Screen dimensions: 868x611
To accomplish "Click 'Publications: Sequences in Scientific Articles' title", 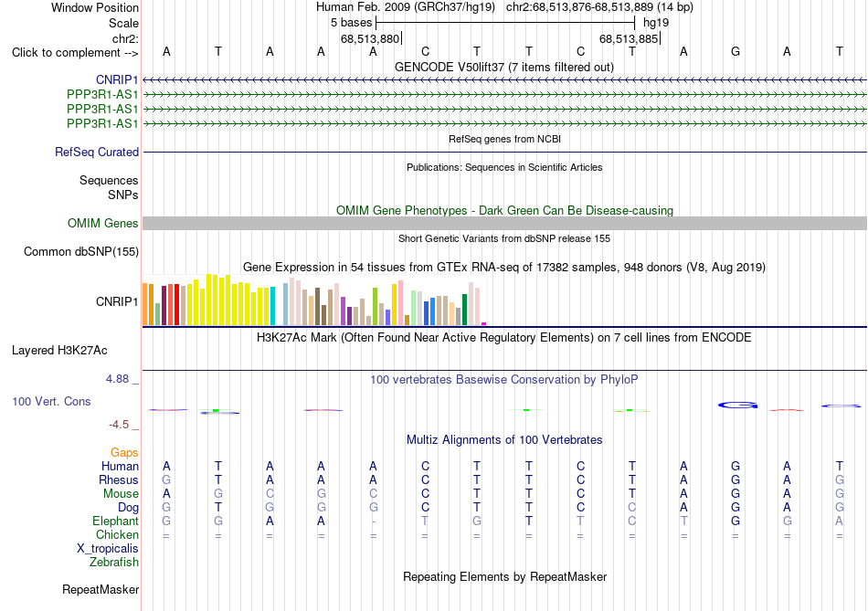I will tap(504, 167).
